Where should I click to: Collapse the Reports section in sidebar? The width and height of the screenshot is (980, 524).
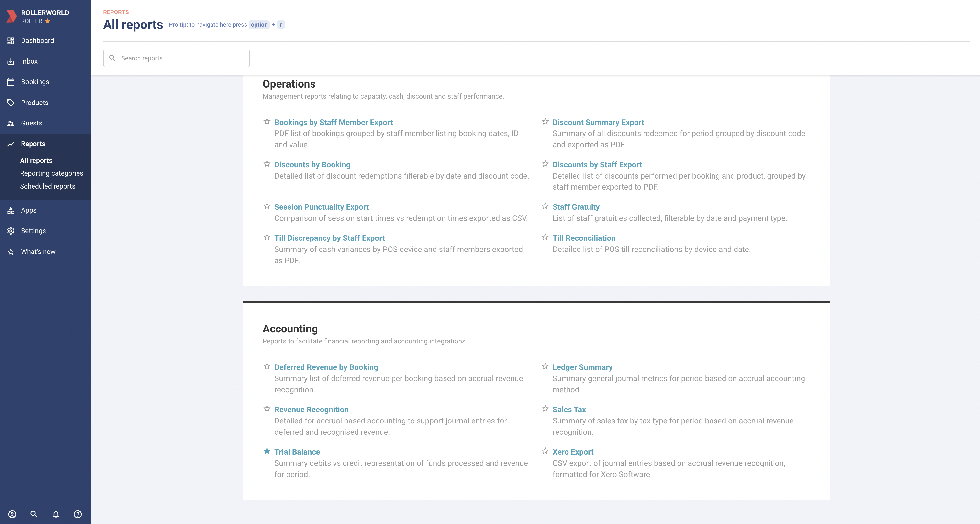[x=33, y=143]
